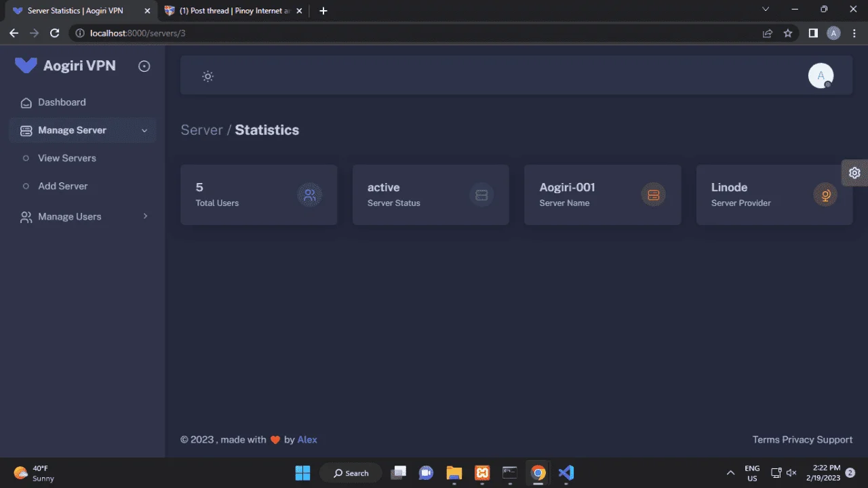Toggle the sidebar pin circle icon

tap(144, 66)
